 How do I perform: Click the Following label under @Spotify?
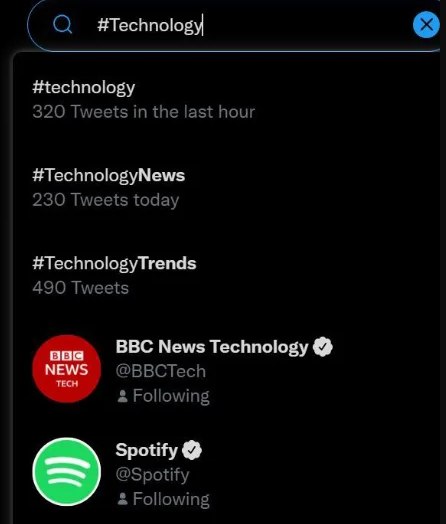coord(171,500)
